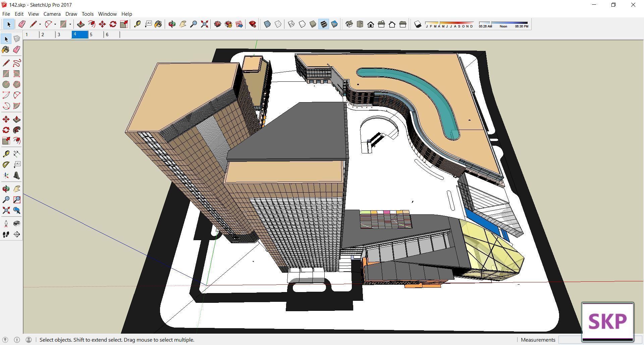Image resolution: width=644 pixels, height=345 pixels.
Task: Open the Camera menu
Action: 52,14
